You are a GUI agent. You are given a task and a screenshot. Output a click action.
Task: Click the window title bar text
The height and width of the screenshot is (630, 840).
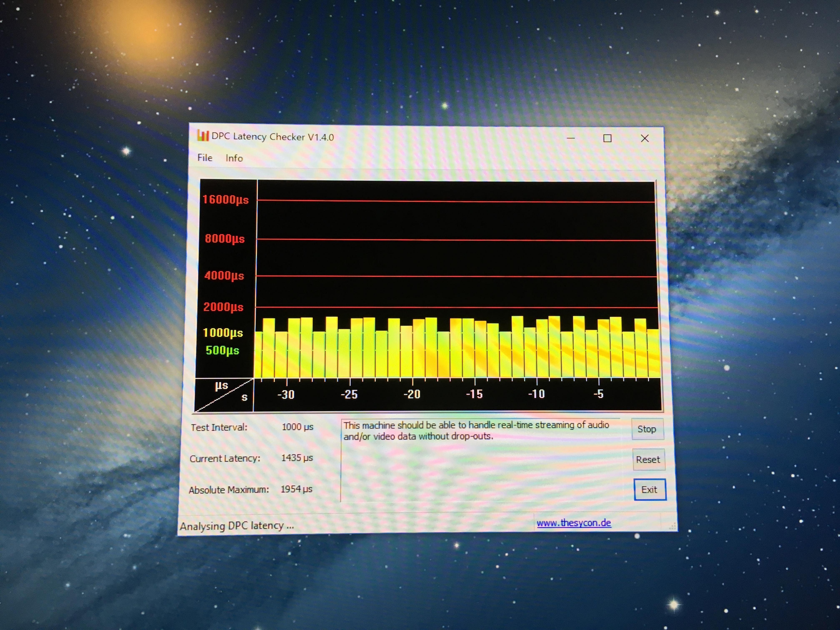[272, 137]
